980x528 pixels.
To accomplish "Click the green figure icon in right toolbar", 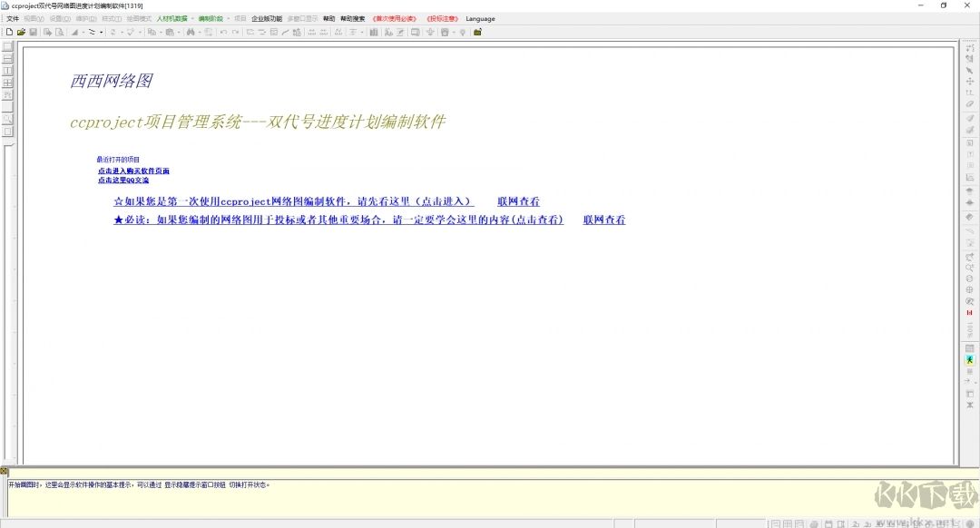I will coord(969,360).
